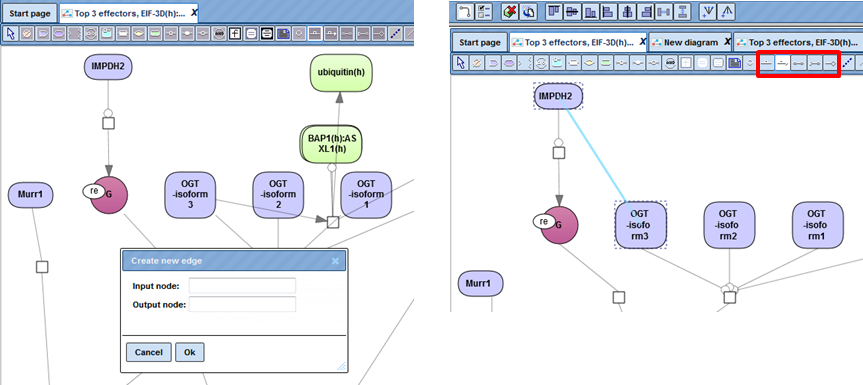Screen dimensions: 863x385
Task: Click the red X delete icon in right toolbar
Action: click(x=510, y=12)
